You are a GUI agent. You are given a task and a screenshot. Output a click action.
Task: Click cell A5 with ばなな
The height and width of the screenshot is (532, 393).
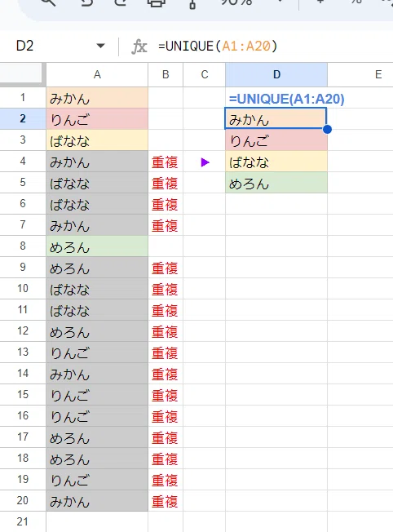pos(97,182)
